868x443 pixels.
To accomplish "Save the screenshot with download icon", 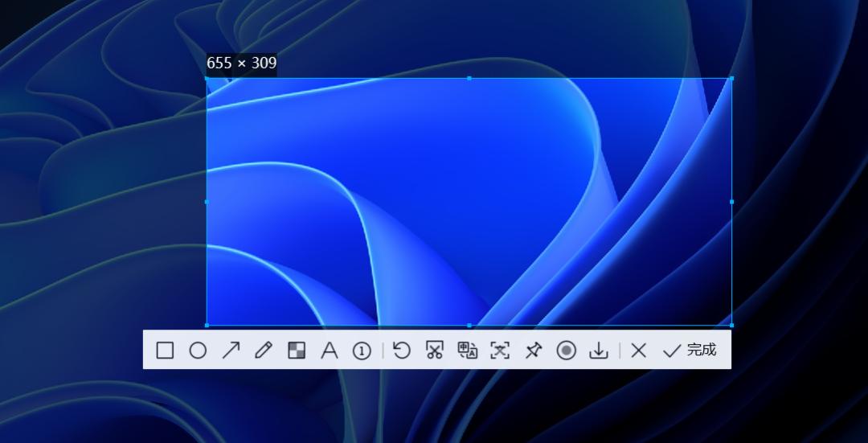I will [x=599, y=351].
